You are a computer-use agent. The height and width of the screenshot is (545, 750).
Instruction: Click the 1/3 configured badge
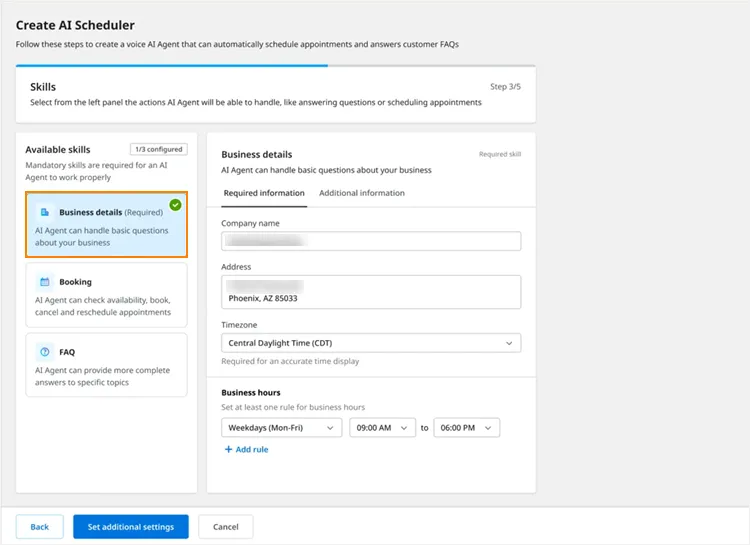pyautogui.click(x=159, y=149)
